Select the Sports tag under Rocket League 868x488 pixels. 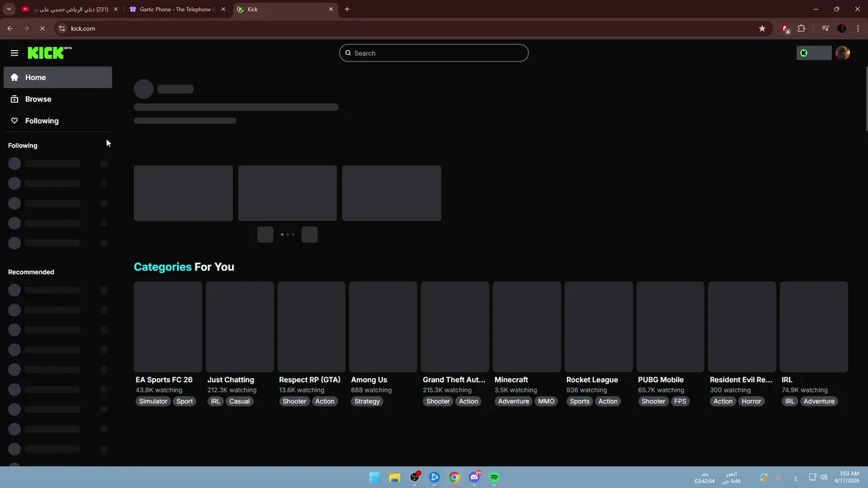click(580, 401)
